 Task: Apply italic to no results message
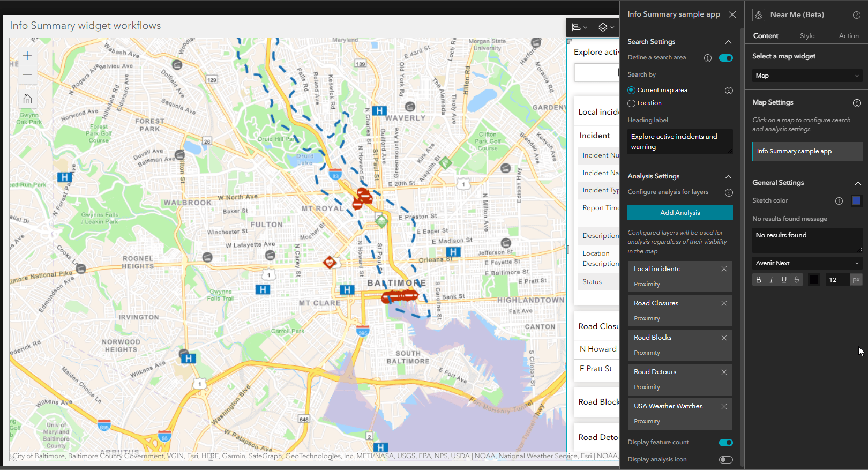772,280
